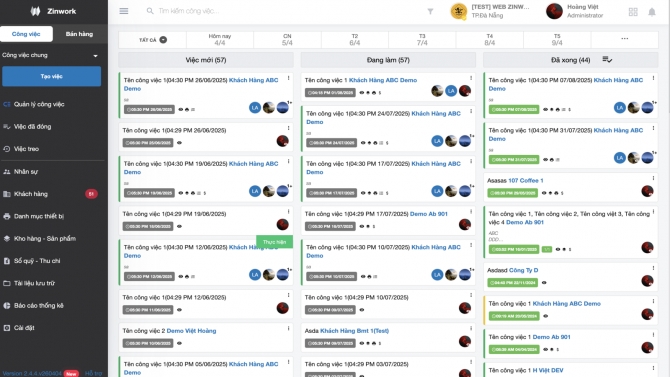
Task: Click eye icon on Asdasd Công Ty D card
Action: tap(544, 283)
